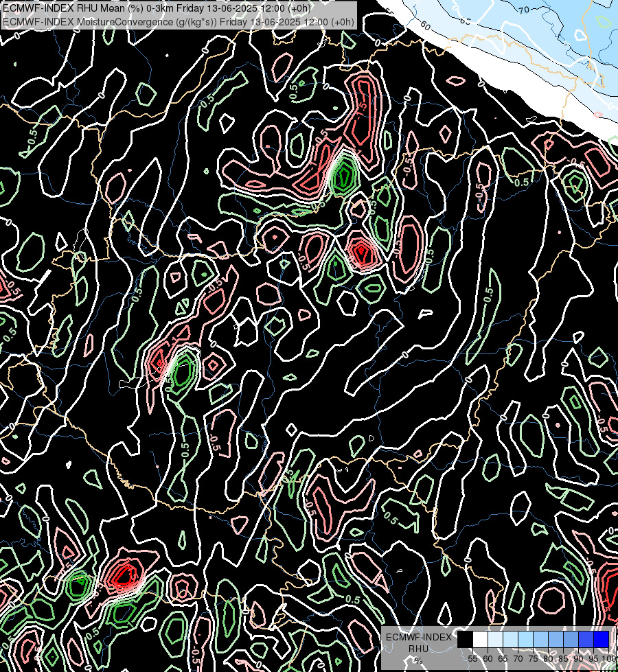618x672 pixels.
Task: Select the darkest blue 95-100 legend swatch
Action: click(602, 639)
